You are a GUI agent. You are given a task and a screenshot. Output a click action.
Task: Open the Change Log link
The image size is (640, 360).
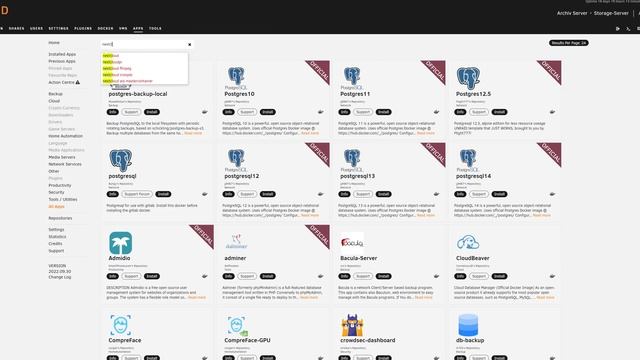tap(60, 277)
